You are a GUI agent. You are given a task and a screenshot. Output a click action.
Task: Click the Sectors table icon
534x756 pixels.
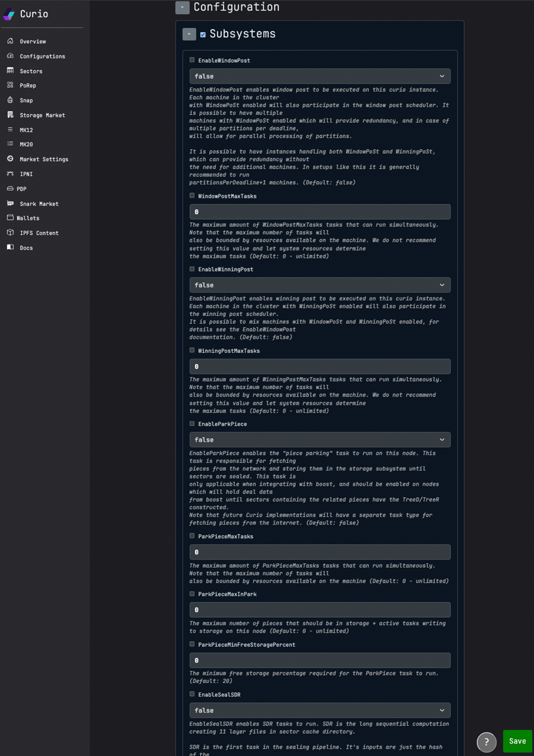10,71
